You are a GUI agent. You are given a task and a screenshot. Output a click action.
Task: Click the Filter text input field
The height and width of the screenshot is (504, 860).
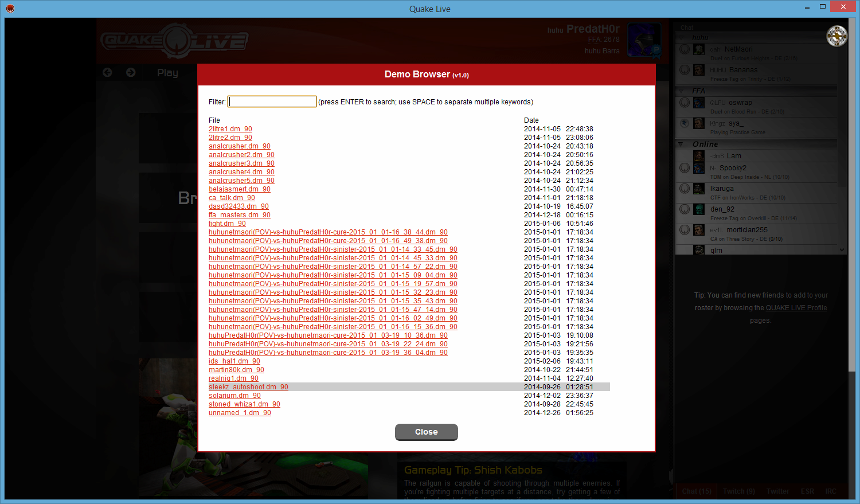click(x=272, y=101)
